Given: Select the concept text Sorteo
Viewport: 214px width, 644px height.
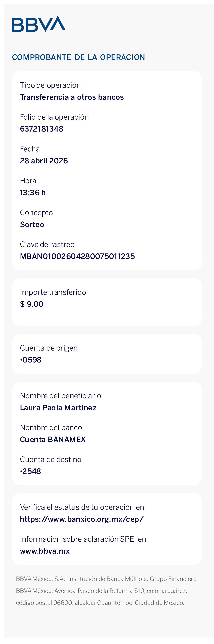Looking at the screenshot, I should [32, 224].
